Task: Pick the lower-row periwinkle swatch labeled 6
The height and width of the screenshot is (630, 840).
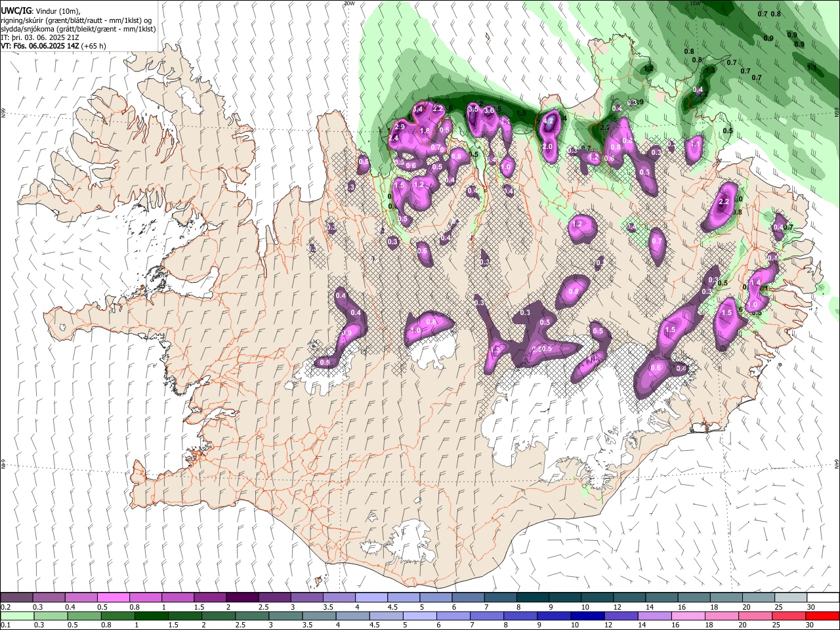Action: (453, 616)
